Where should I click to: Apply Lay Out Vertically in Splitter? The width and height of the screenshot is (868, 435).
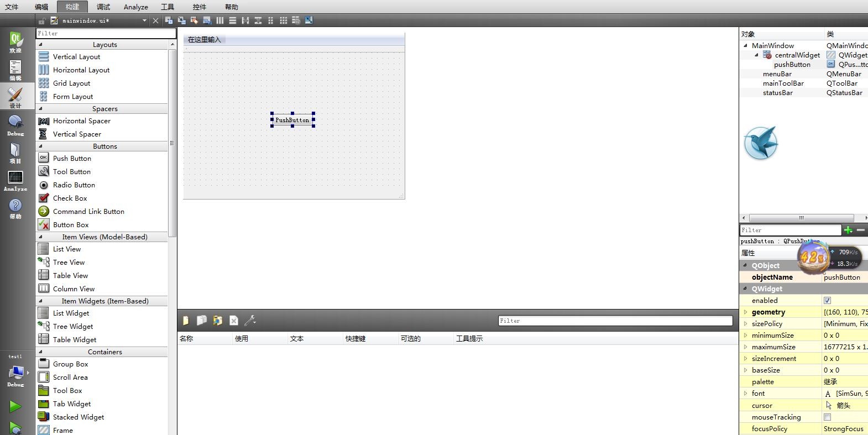[x=258, y=20]
